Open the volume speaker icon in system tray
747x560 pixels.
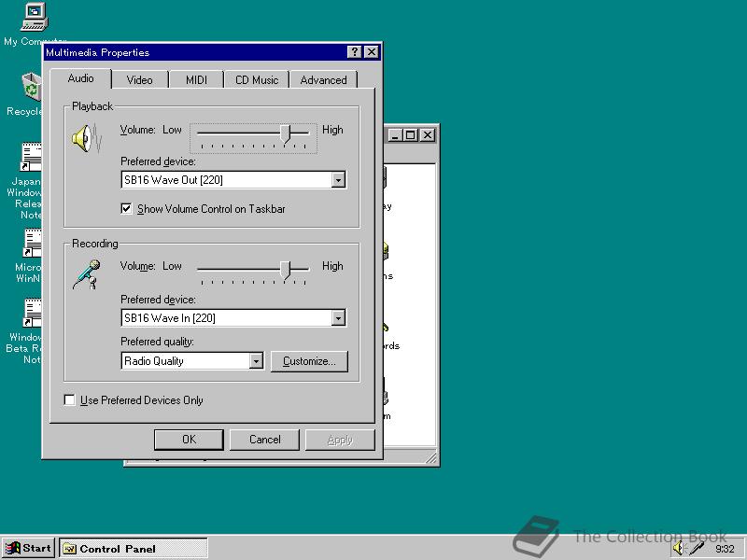678,548
